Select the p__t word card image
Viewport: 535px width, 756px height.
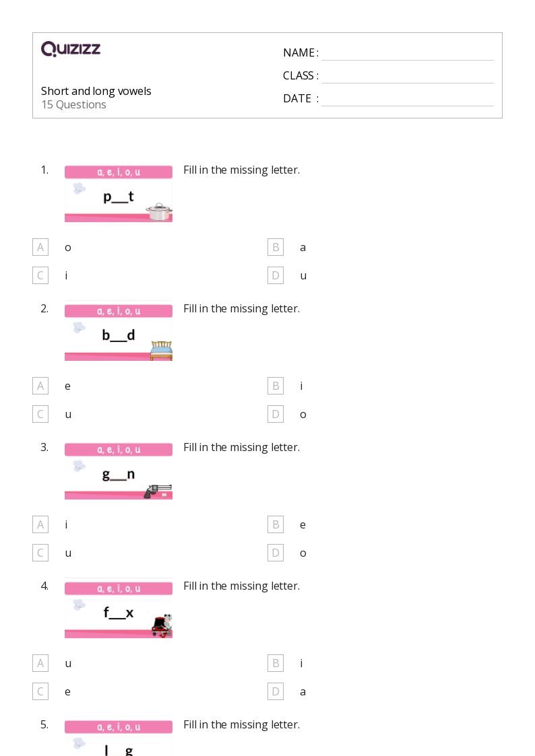pos(119,193)
